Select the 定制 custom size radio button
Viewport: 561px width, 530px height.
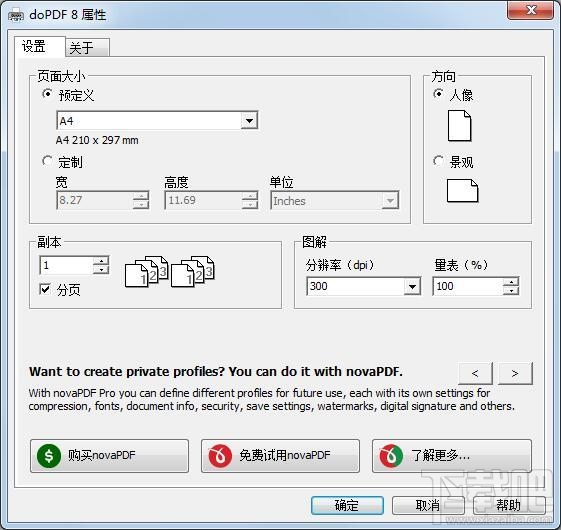[47, 161]
